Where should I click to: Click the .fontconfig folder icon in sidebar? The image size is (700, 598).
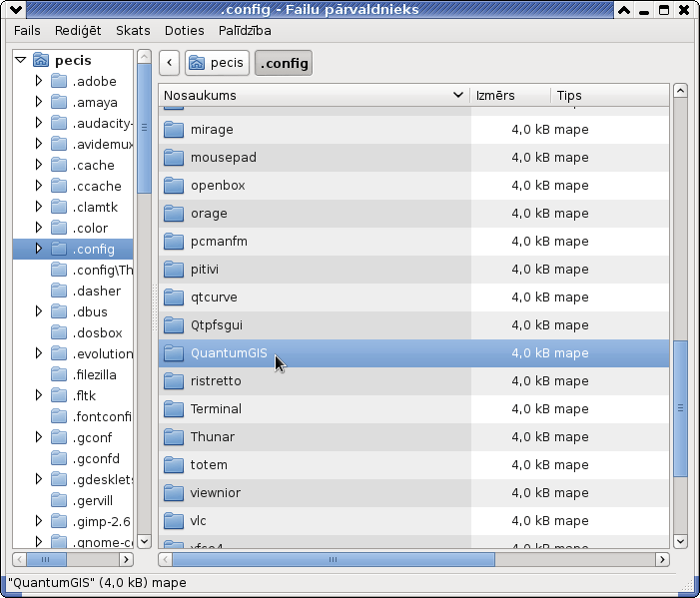point(59,416)
